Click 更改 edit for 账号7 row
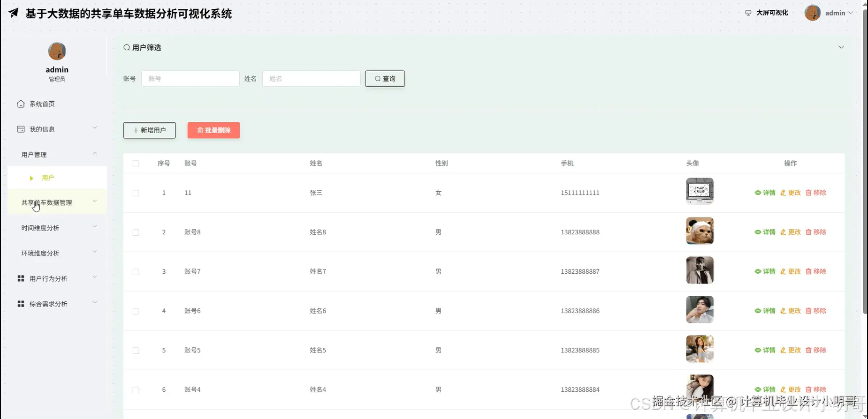The image size is (868, 419). pos(791,271)
